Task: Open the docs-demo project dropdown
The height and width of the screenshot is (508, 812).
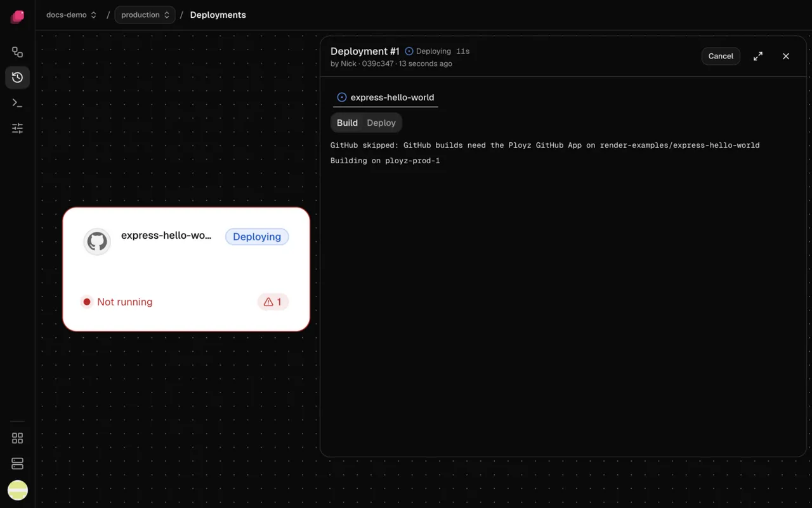Action: tap(71, 15)
